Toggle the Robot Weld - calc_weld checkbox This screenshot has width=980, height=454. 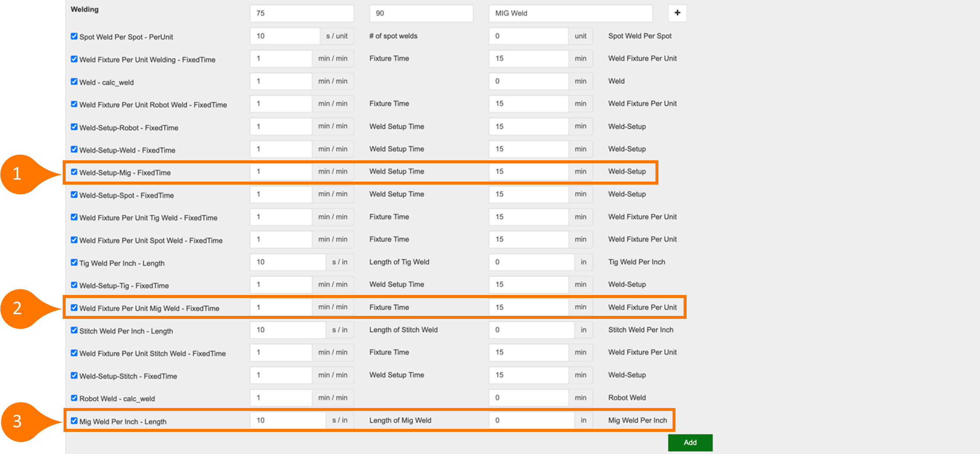(74, 398)
